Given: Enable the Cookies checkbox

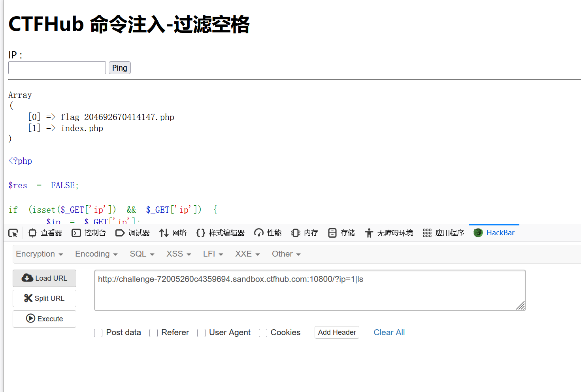Looking at the screenshot, I should [263, 333].
